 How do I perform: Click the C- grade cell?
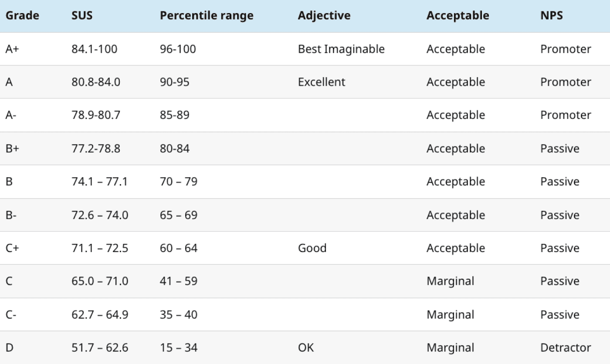coord(11,315)
